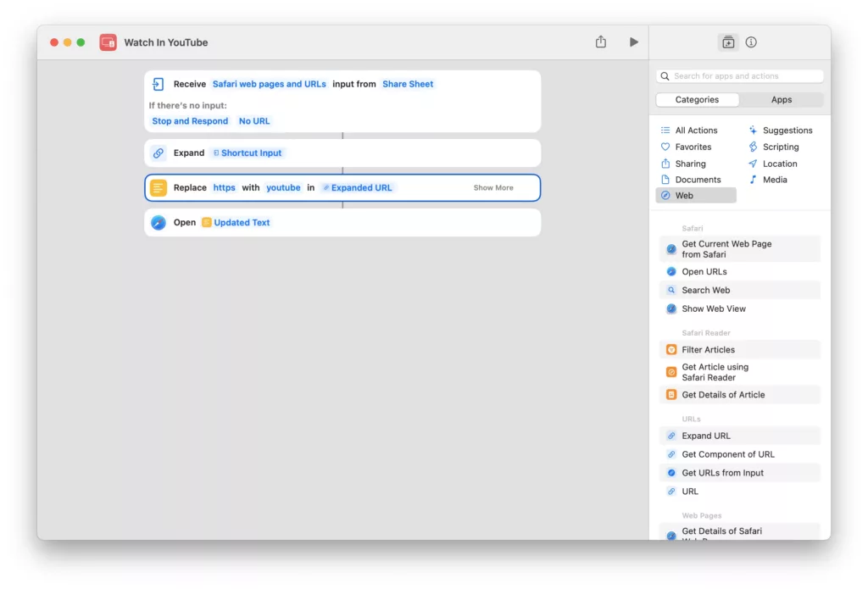868x589 pixels.
Task: Change Share Sheet input source
Action: tap(408, 84)
